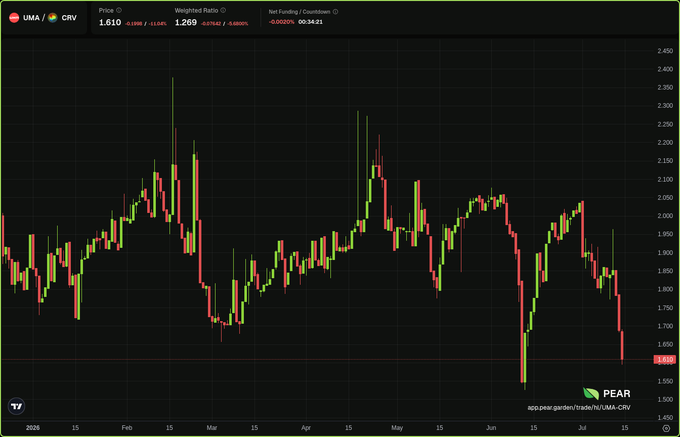
Task: Click the Jun label on the time axis
Action: point(491,428)
